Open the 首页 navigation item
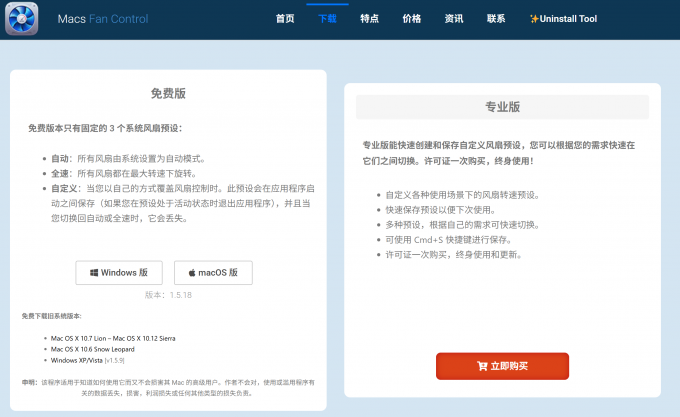 285,19
